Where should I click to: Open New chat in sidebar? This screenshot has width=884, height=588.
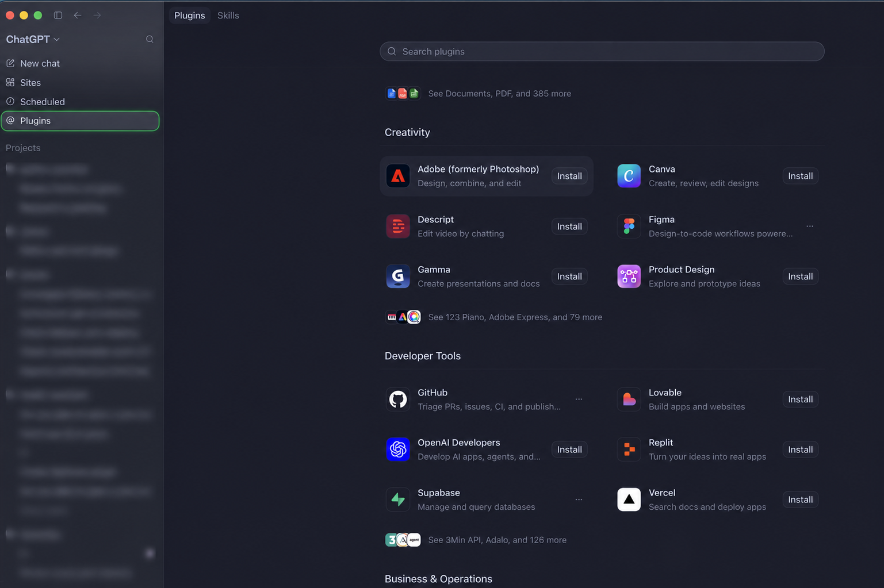81,63
